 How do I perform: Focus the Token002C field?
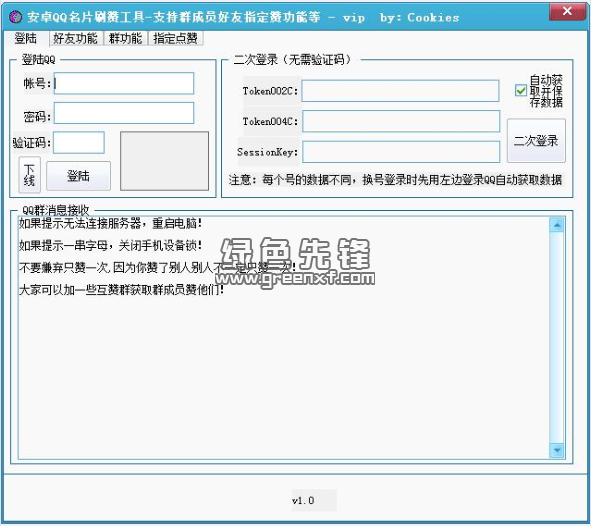point(400,91)
